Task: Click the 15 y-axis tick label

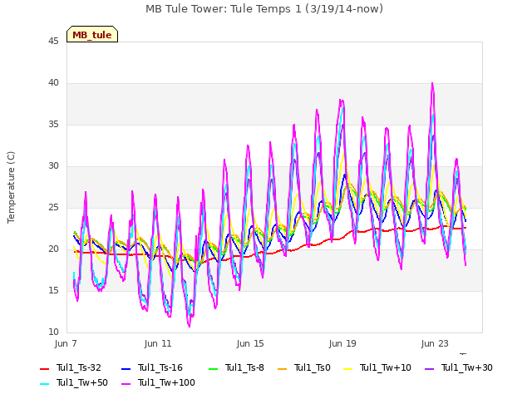Action: pyautogui.click(x=53, y=290)
